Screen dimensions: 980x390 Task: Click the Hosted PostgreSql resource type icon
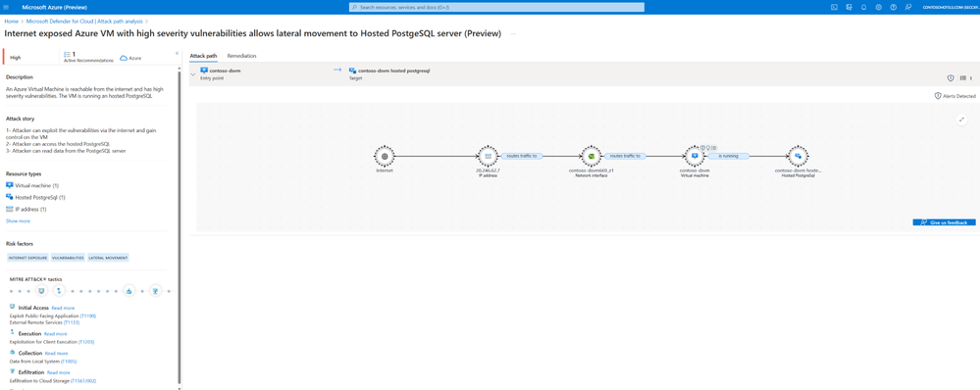click(x=10, y=197)
